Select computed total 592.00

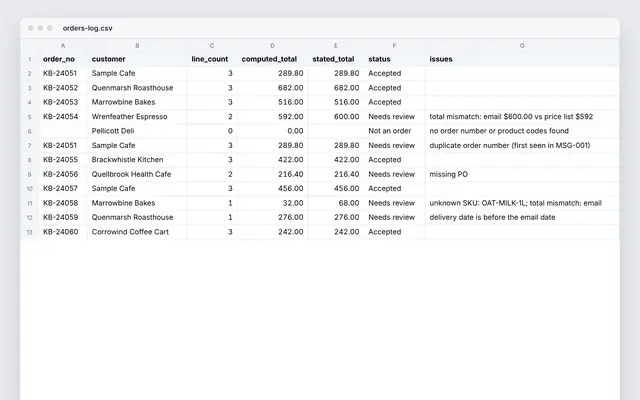click(273, 117)
